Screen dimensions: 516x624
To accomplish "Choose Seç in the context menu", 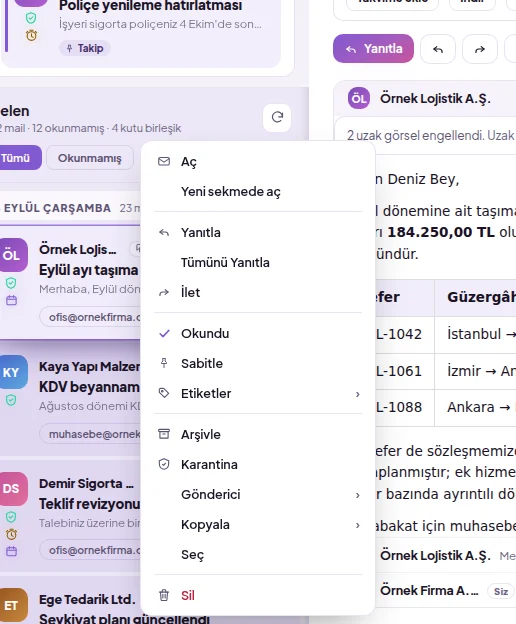I will pyautogui.click(x=258, y=555).
